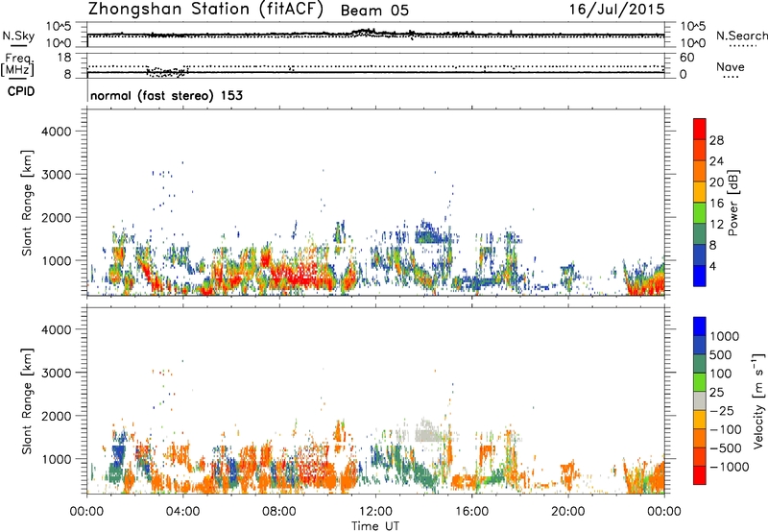The width and height of the screenshot is (768, 532).
Task: Click the '28' label on Power colorbar
Action: point(716,140)
